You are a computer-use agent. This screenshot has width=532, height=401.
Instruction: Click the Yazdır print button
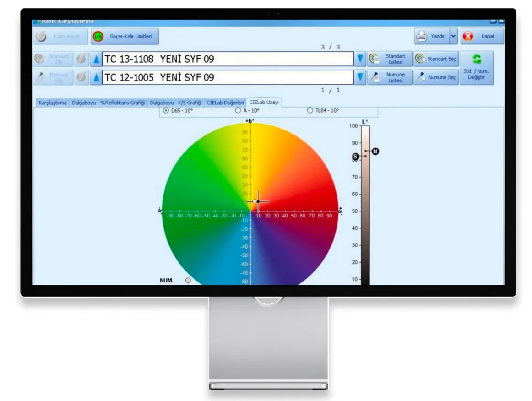[x=432, y=36]
